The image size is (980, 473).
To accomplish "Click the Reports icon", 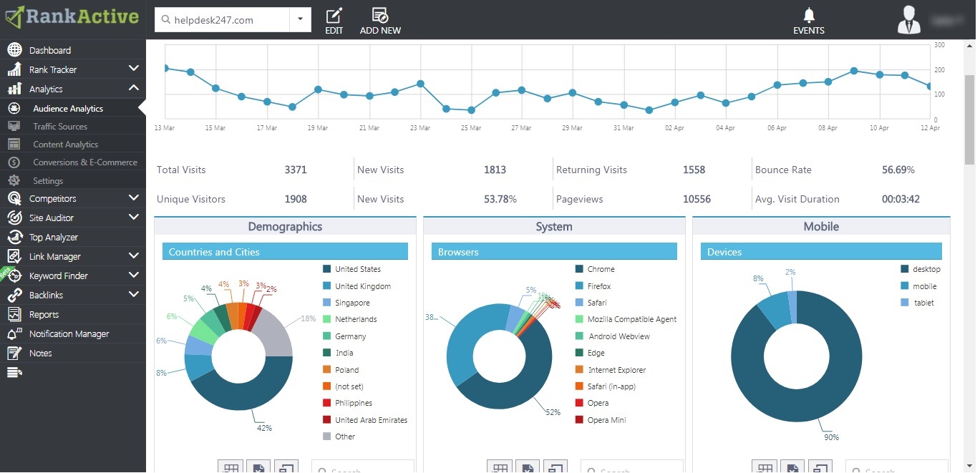I will (x=14, y=314).
